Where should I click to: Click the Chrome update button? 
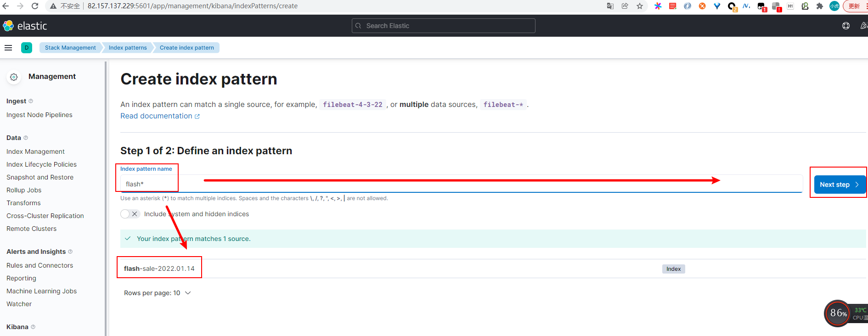pyautogui.click(x=856, y=6)
